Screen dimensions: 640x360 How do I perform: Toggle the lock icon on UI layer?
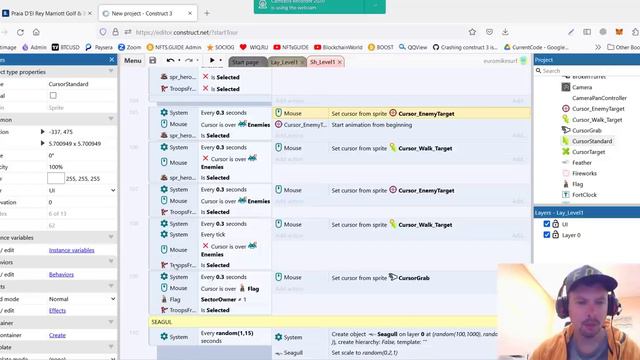(x=556, y=224)
